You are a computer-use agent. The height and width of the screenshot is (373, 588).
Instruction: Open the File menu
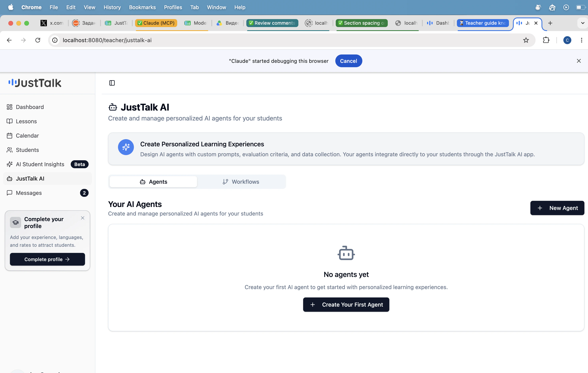[x=53, y=7]
